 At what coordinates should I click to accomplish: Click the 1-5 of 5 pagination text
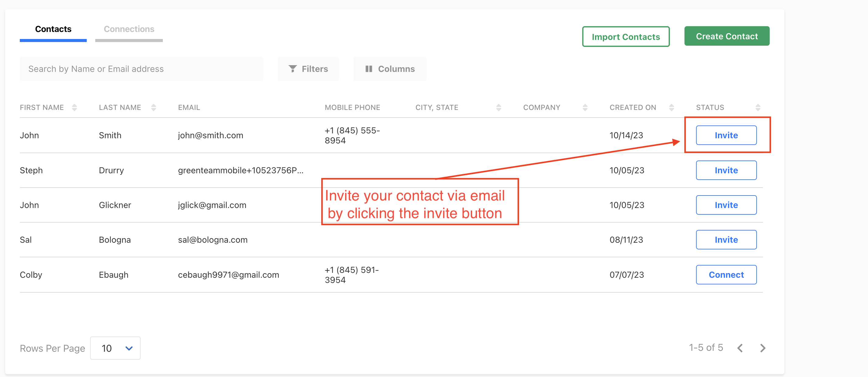point(706,348)
